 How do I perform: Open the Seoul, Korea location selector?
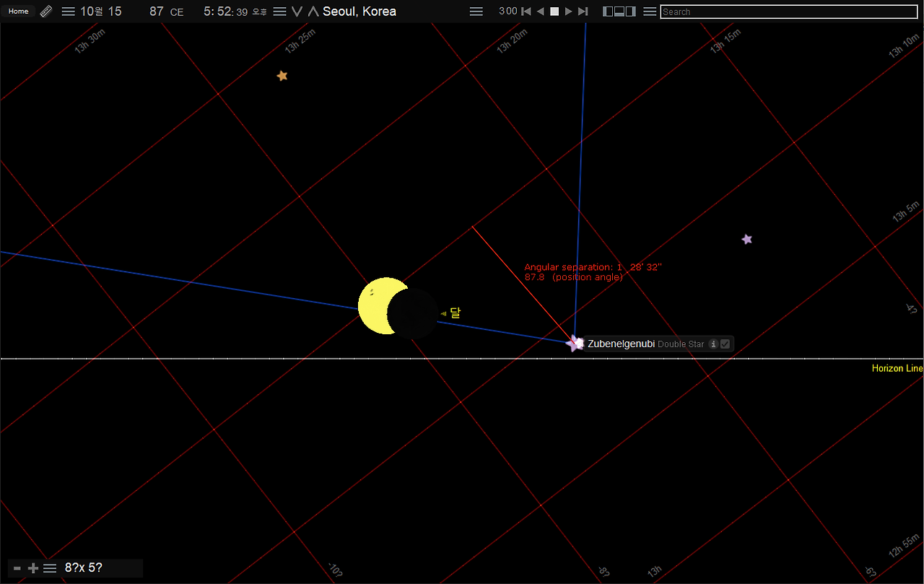click(359, 12)
